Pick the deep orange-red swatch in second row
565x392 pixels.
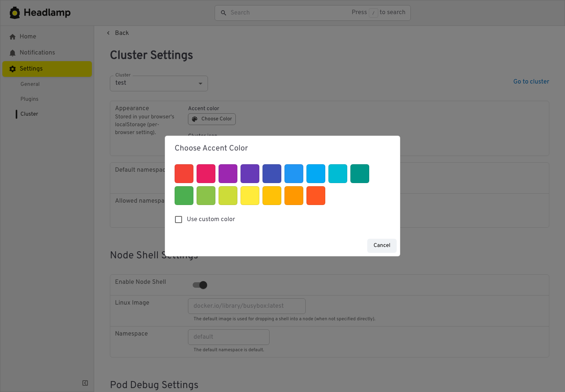[x=316, y=196]
